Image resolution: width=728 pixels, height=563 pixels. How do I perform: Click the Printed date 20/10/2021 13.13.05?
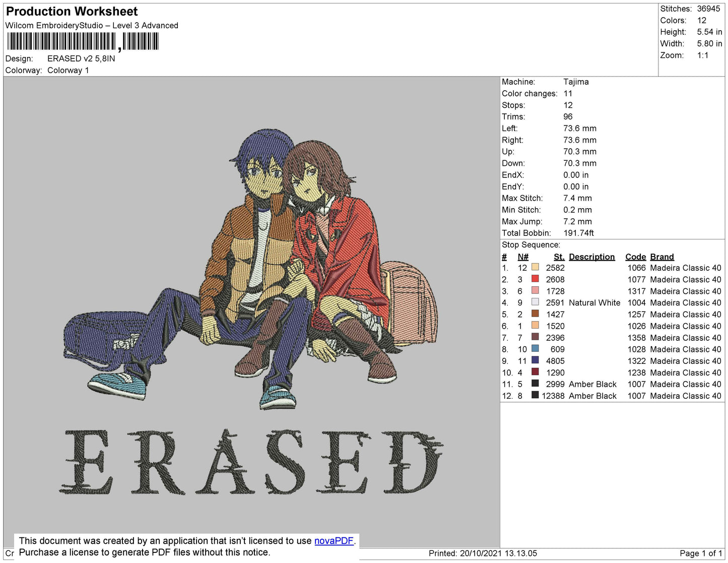click(x=498, y=553)
